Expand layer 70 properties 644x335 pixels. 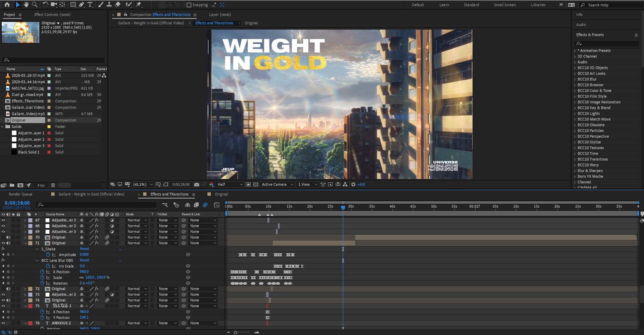25,237
